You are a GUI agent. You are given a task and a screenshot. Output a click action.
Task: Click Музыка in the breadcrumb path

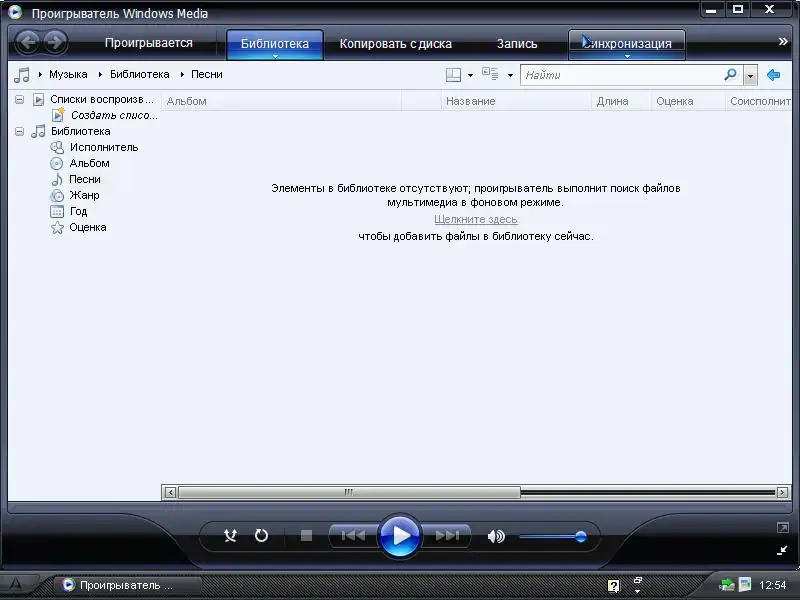68,74
